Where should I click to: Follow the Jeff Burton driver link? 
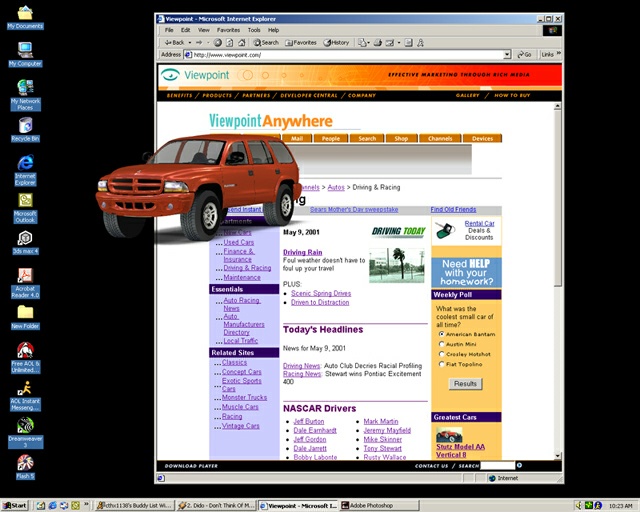pyautogui.click(x=309, y=421)
